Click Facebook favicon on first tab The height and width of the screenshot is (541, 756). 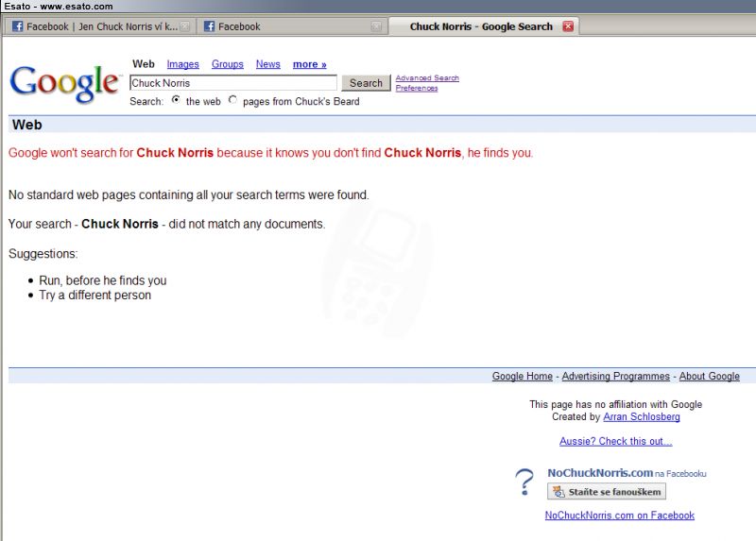pos(17,26)
